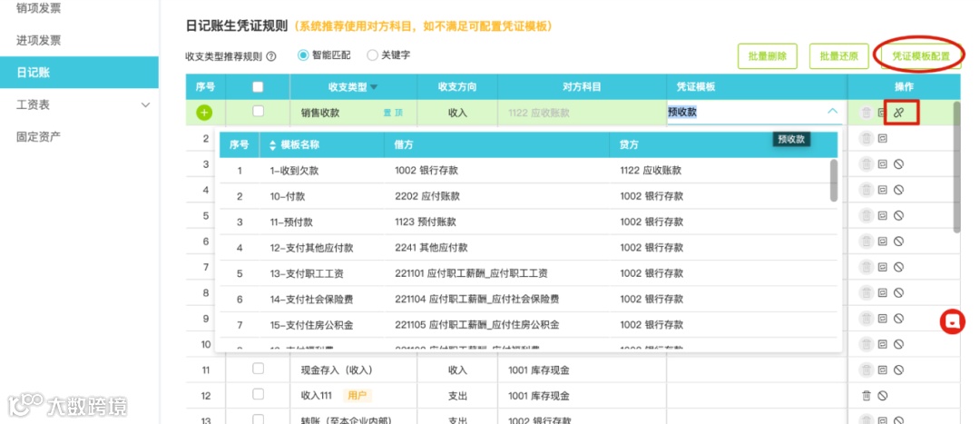
Task: Open 固定资产 in the sidebar
Action: [39, 136]
